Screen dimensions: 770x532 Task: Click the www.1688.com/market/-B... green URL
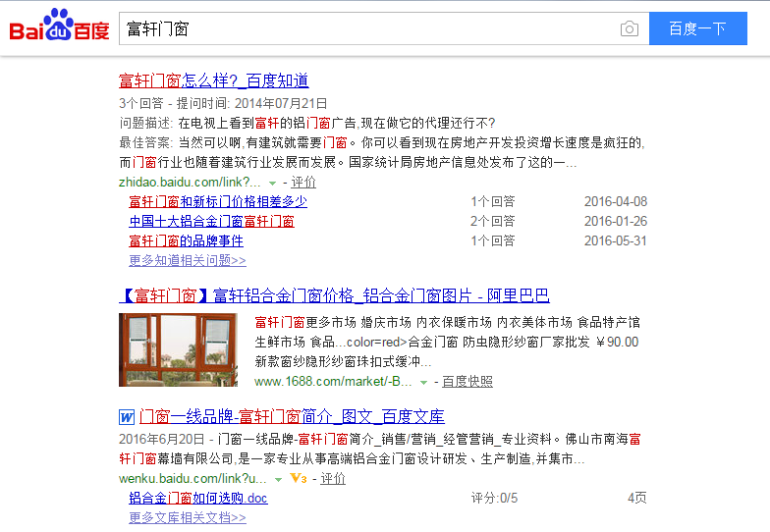click(333, 381)
